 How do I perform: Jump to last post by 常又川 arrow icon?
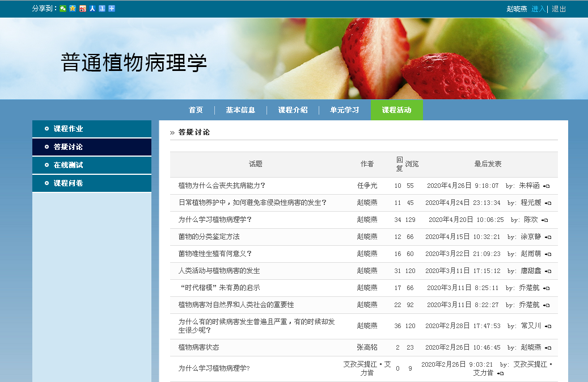click(548, 326)
